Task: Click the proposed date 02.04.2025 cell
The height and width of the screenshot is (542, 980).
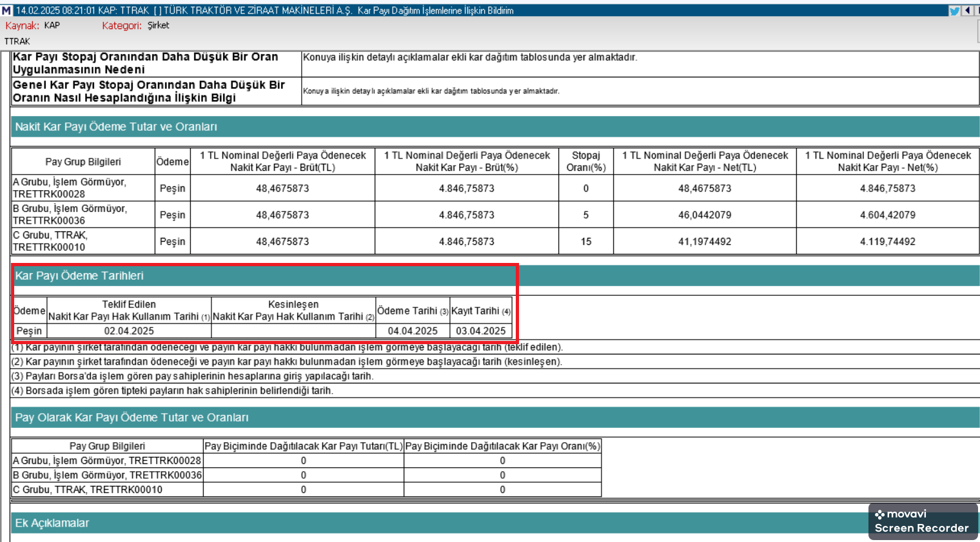Action: (129, 331)
